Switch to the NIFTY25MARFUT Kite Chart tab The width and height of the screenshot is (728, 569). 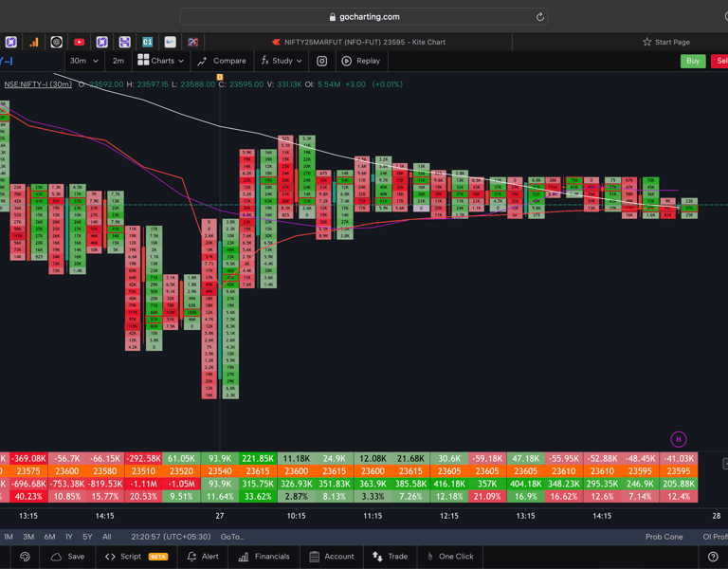pos(359,42)
